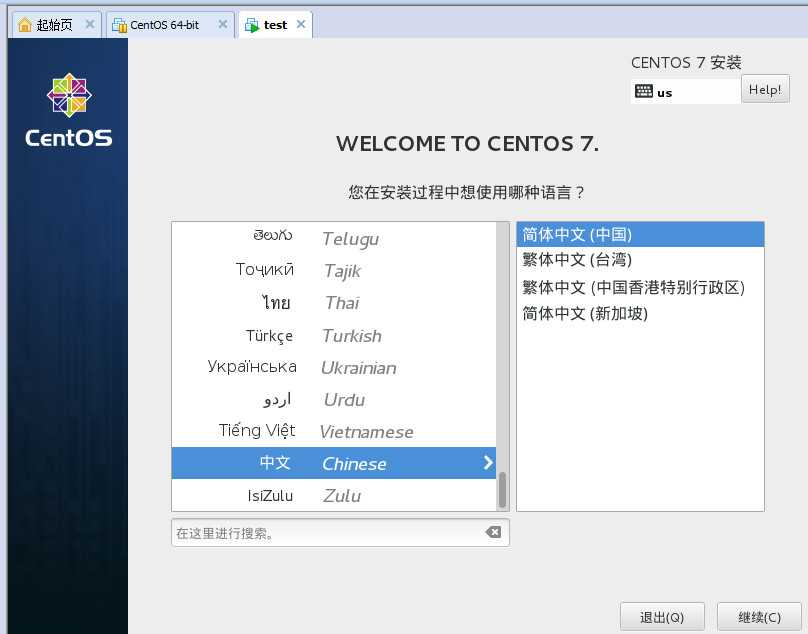The image size is (808, 634).
Task: Select Tajik in the language list
Action: 334,270
